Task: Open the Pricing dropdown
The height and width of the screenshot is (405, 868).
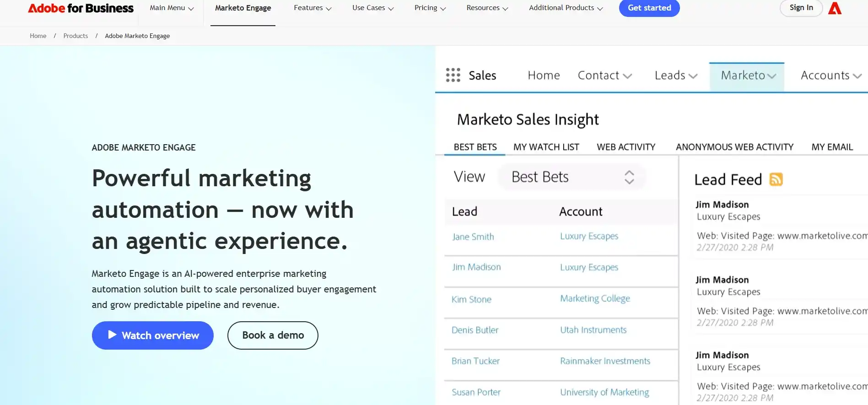Action: [430, 8]
